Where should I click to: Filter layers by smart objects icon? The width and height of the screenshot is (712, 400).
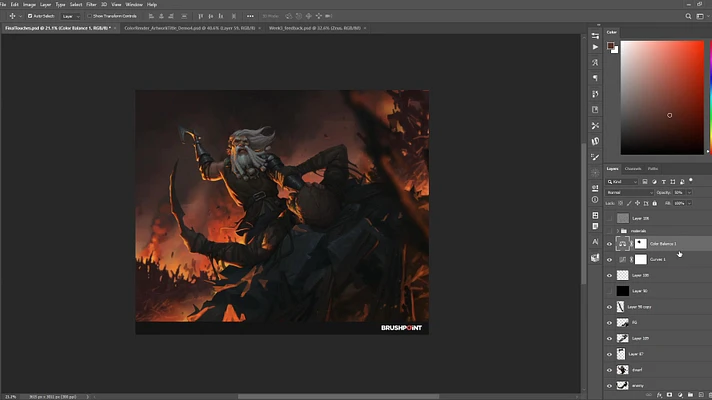682,182
